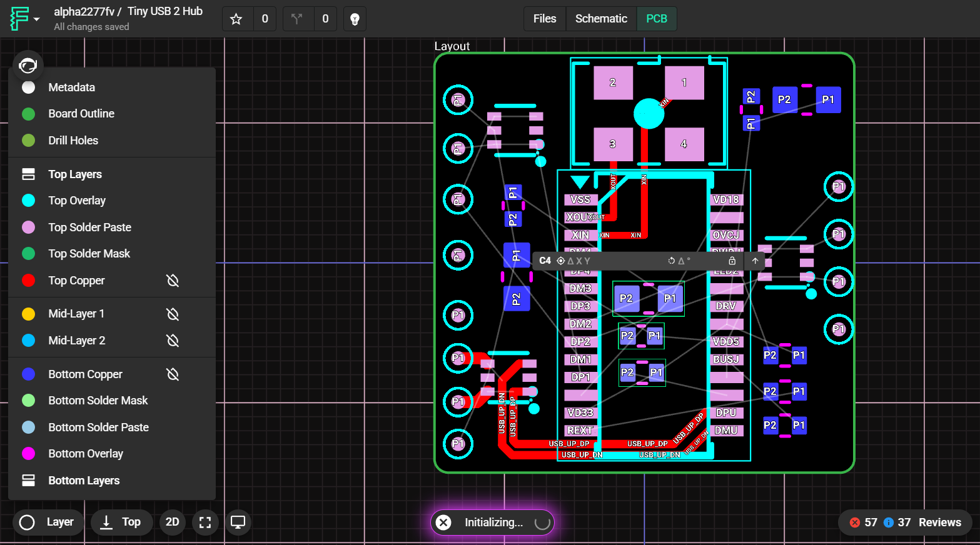Toggle Mid-Layer 2 highlight-off icon
The width and height of the screenshot is (980, 545).
coord(173,341)
